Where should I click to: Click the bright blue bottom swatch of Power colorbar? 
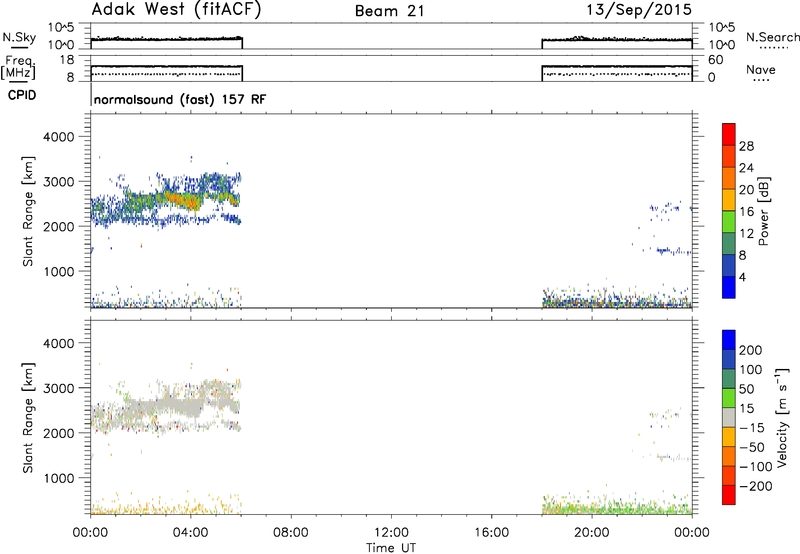coord(729,287)
